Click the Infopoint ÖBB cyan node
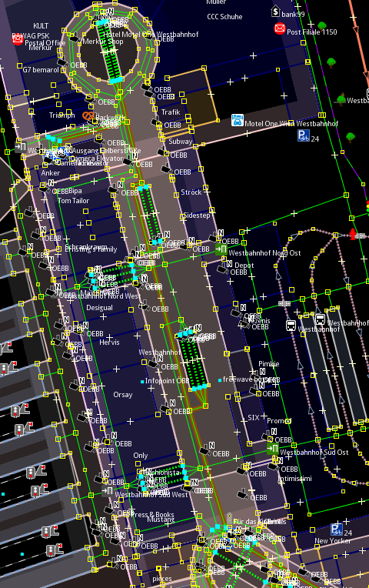The height and width of the screenshot is (588, 369). (142, 382)
